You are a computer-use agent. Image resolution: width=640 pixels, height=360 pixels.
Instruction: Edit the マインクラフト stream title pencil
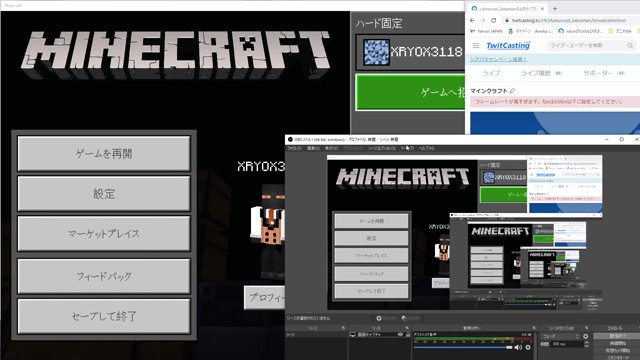pos(512,91)
